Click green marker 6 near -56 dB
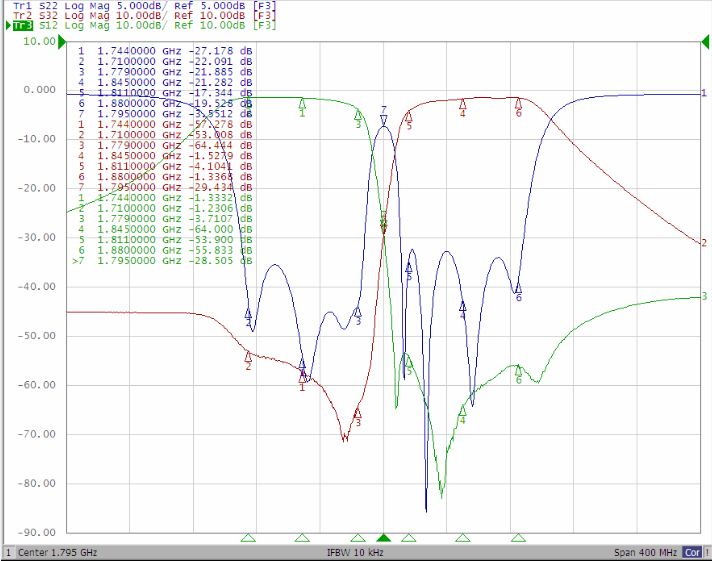712x561 pixels. (x=518, y=369)
